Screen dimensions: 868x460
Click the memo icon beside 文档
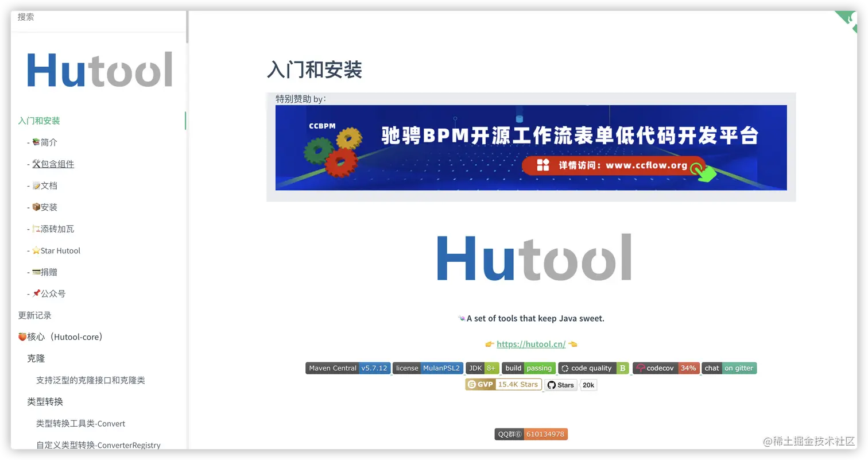(x=37, y=185)
